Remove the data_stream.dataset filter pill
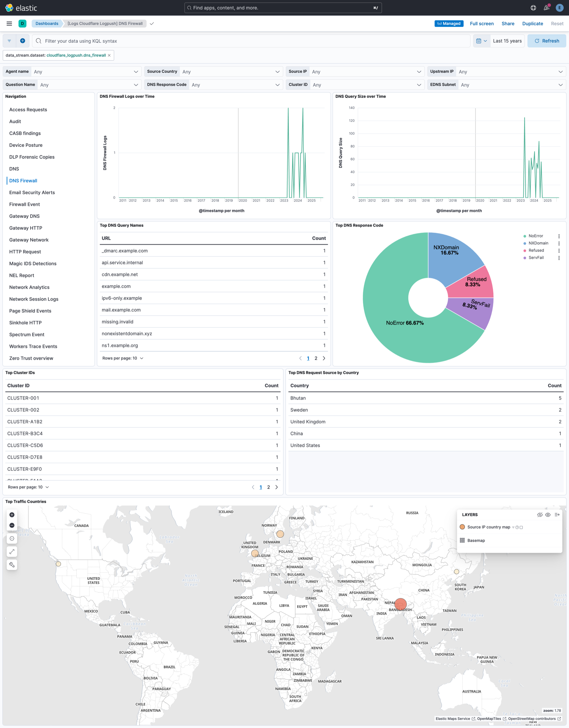Screen dimensions: 569x728 [109, 55]
